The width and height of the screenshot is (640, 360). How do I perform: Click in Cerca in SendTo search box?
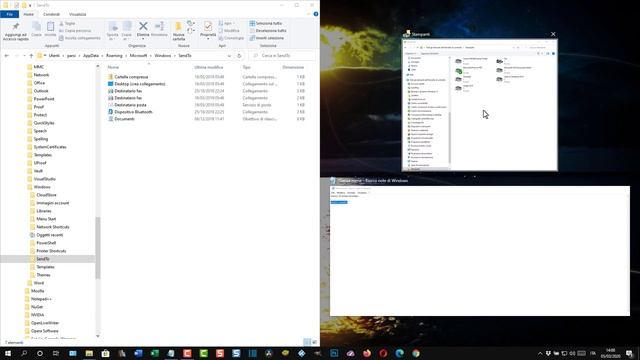coord(282,56)
